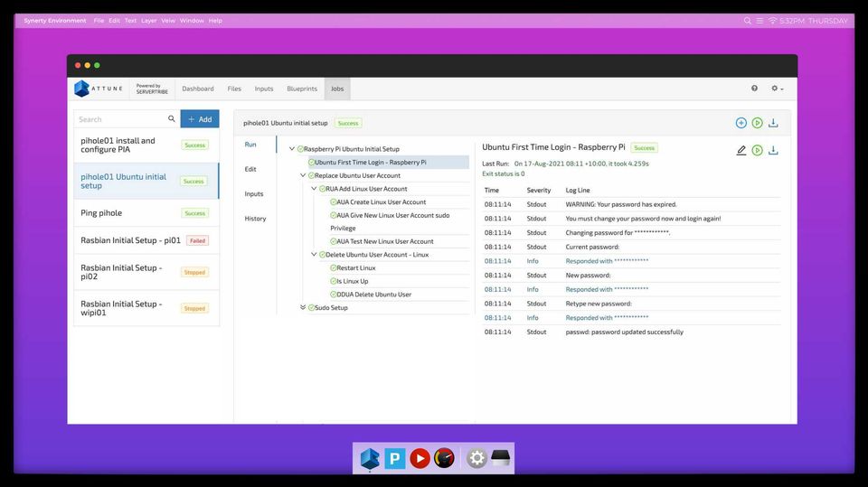Collapse Raspberry Pi Ubuntu Initial Setup node
The image size is (868, 487).
292,149
